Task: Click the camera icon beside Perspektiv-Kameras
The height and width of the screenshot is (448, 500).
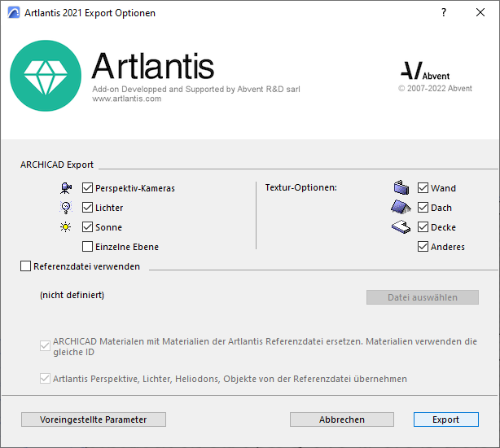Action: (x=66, y=188)
